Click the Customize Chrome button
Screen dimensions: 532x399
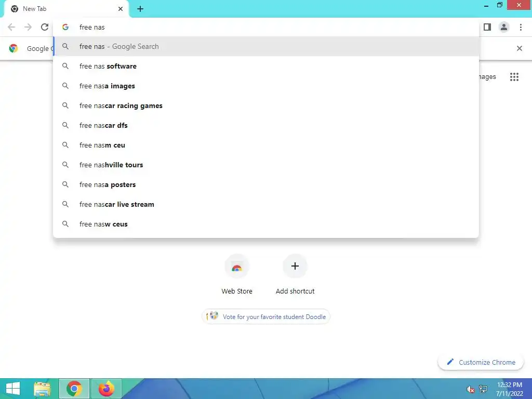point(481,362)
